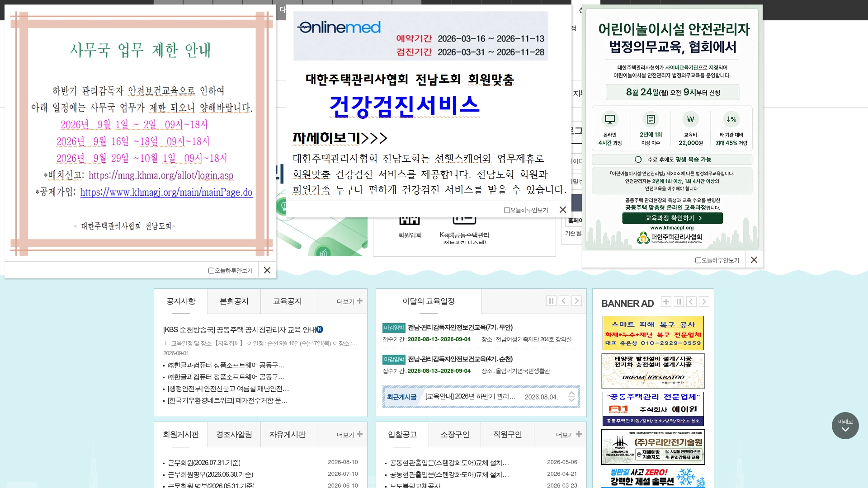868x488 pixels.
Task: Open the K-apt(공동주택관리) quick menu icon
Action: (x=464, y=229)
